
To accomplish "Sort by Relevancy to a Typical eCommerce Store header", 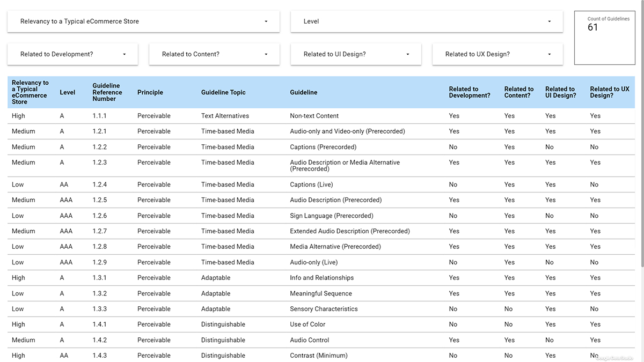I will pyautogui.click(x=30, y=92).
